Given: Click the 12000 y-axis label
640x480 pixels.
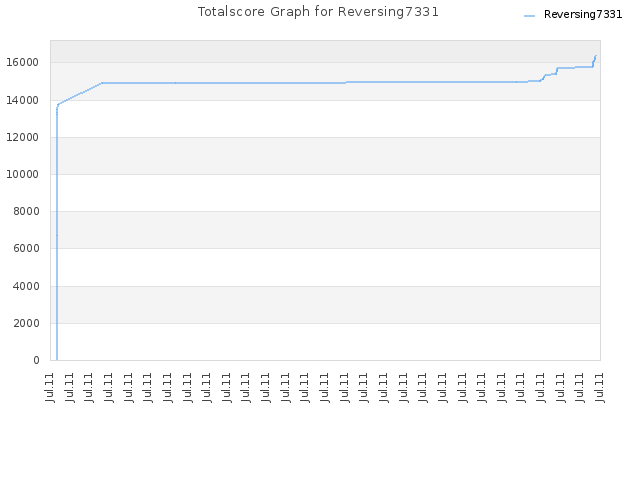Looking at the screenshot, I should coord(22,137).
